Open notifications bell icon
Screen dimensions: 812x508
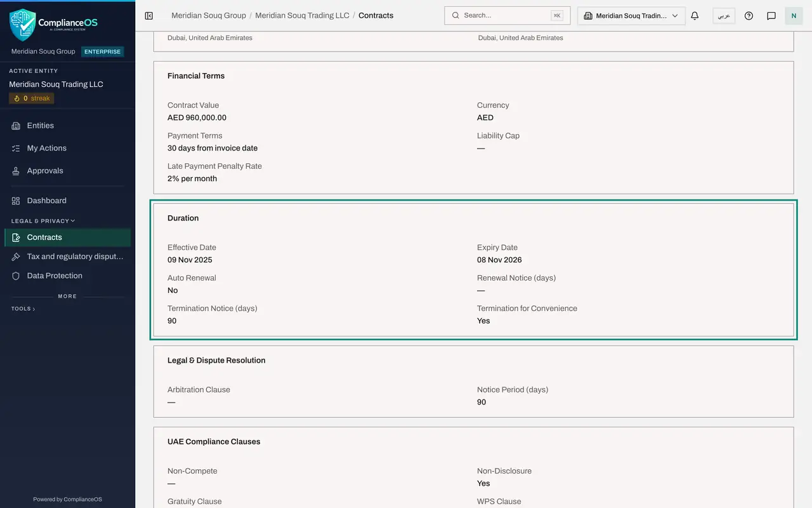pos(695,16)
